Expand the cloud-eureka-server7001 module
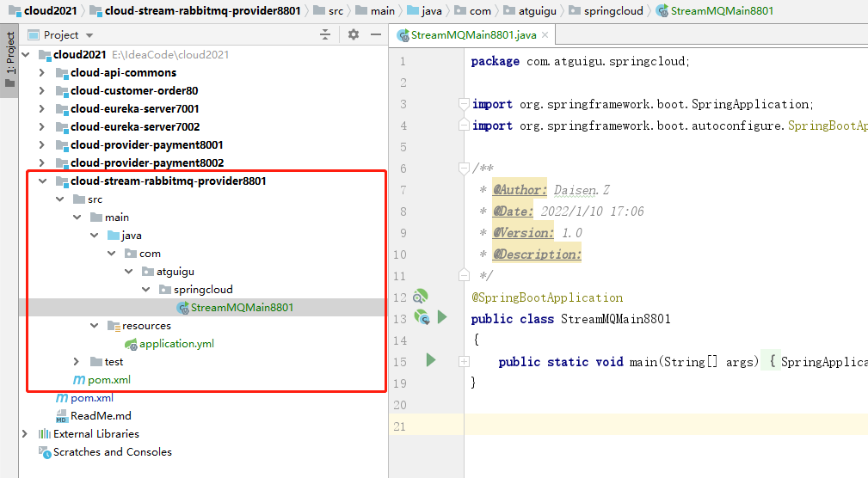This screenshot has width=868, height=478. 42,109
